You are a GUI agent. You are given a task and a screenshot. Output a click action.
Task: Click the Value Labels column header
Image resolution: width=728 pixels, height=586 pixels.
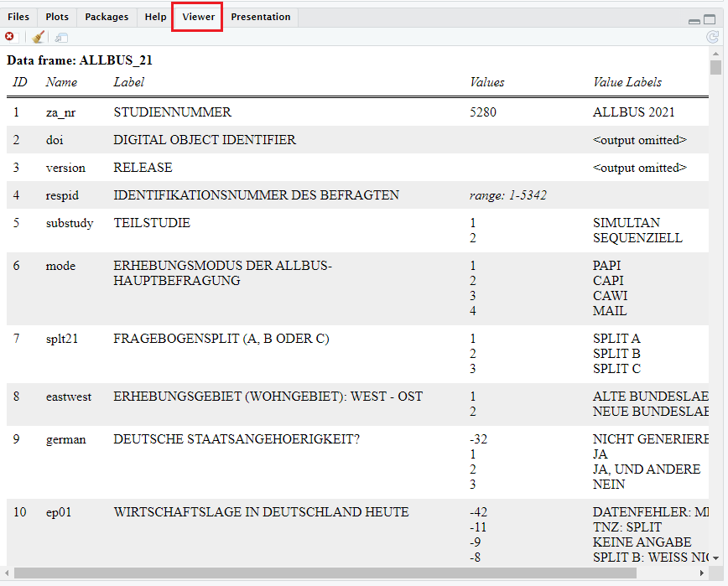pos(627,82)
